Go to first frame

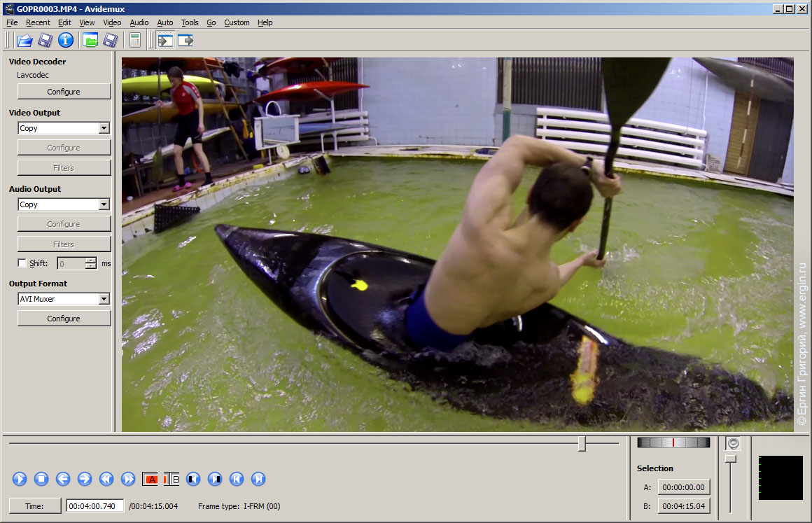pos(237,479)
